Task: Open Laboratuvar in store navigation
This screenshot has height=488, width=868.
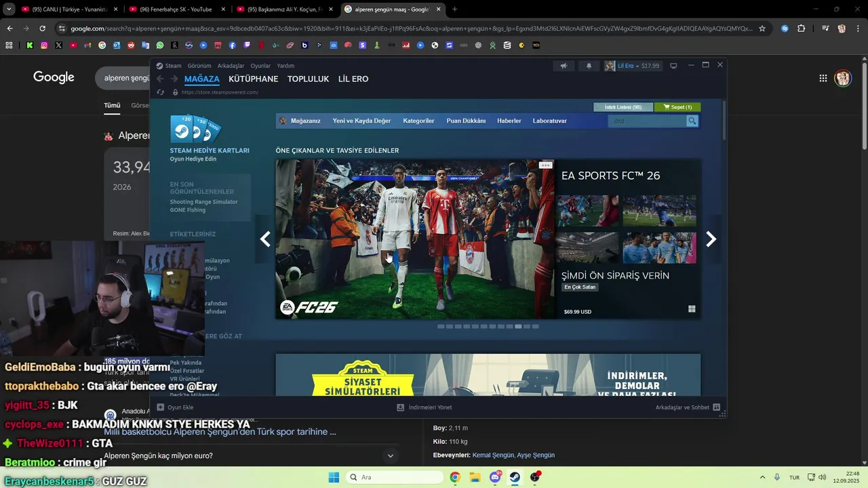Action: (550, 121)
